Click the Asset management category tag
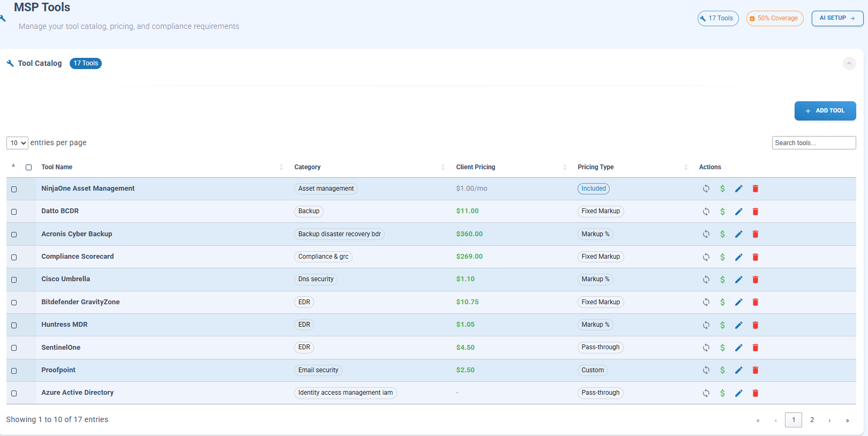 coord(326,189)
